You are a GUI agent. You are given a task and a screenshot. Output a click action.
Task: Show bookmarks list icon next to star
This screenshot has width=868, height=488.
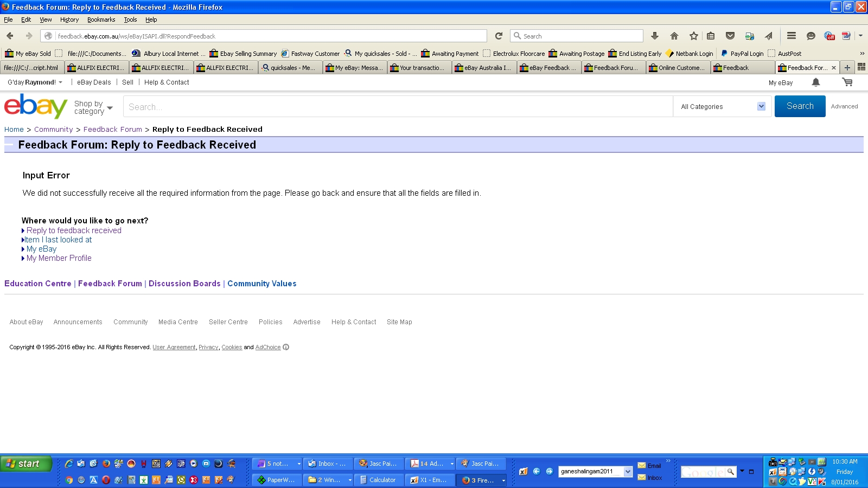click(x=711, y=36)
